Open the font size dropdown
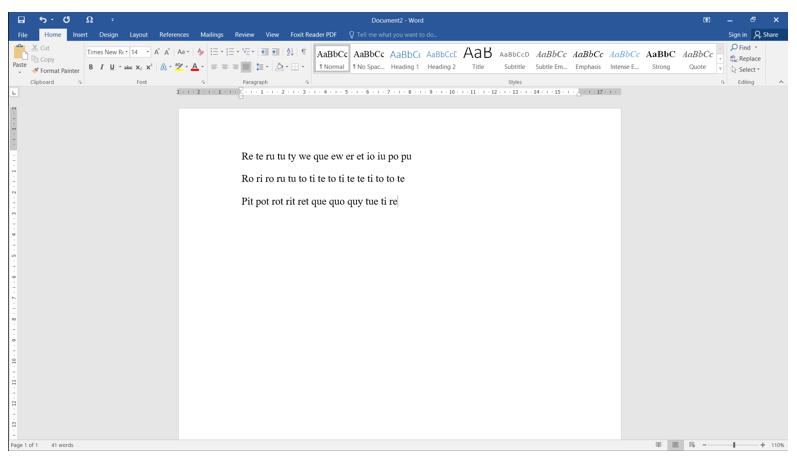This screenshot has height=461, width=797. 147,53
